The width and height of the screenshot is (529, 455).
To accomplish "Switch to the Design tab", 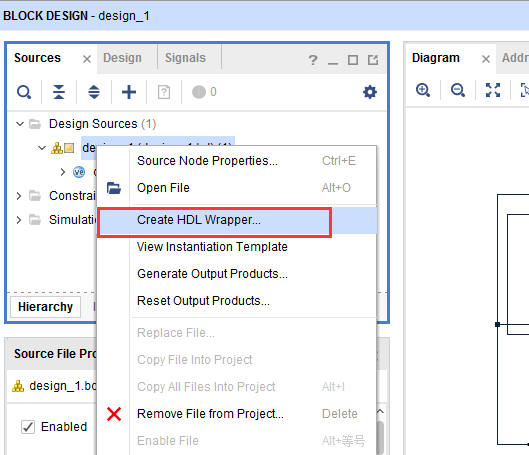I will (122, 58).
